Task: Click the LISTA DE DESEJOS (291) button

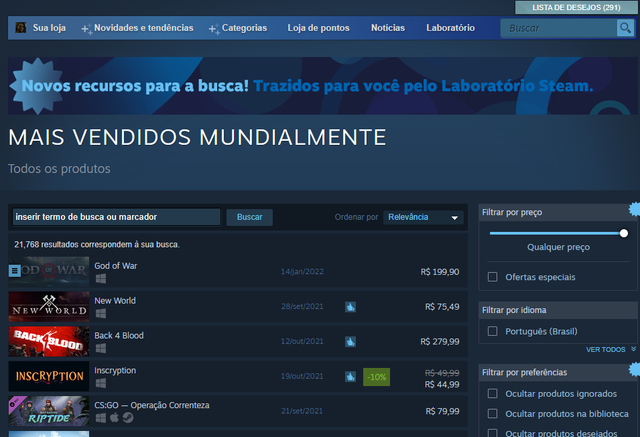Action: pos(576,7)
